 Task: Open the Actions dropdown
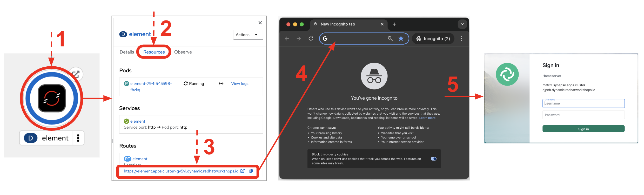click(x=248, y=35)
